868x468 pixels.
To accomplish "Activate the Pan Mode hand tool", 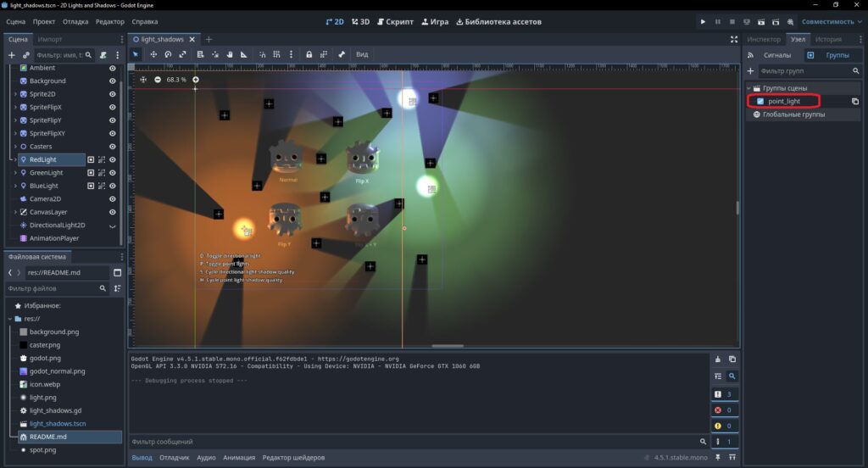I will (229, 54).
